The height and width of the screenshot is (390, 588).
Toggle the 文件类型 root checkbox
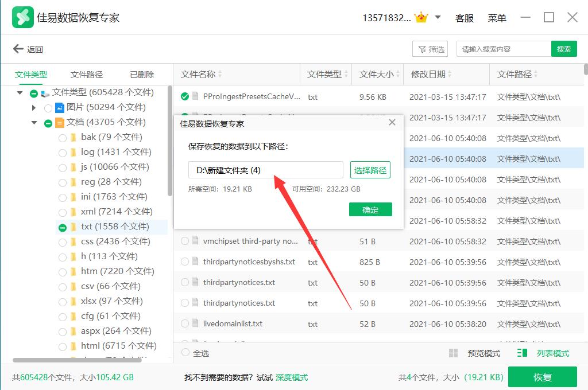coord(34,93)
